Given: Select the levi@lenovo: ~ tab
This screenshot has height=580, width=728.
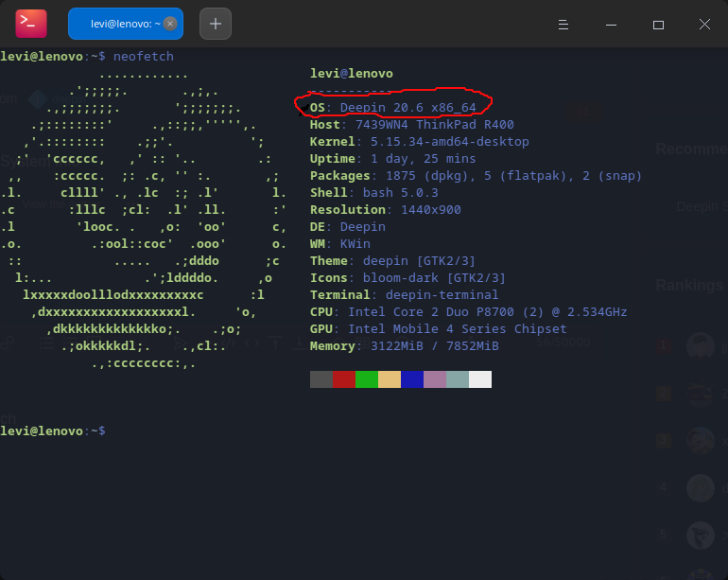Looking at the screenshot, I should (x=126, y=24).
